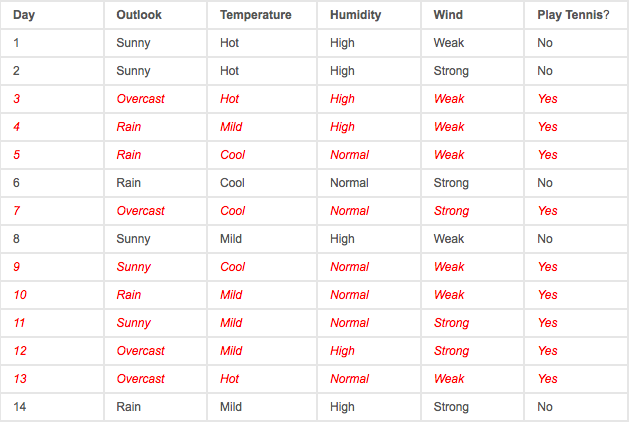Click Day 5's Normal humidity cell
Viewport: 629px width, 422px height.
[x=369, y=155]
